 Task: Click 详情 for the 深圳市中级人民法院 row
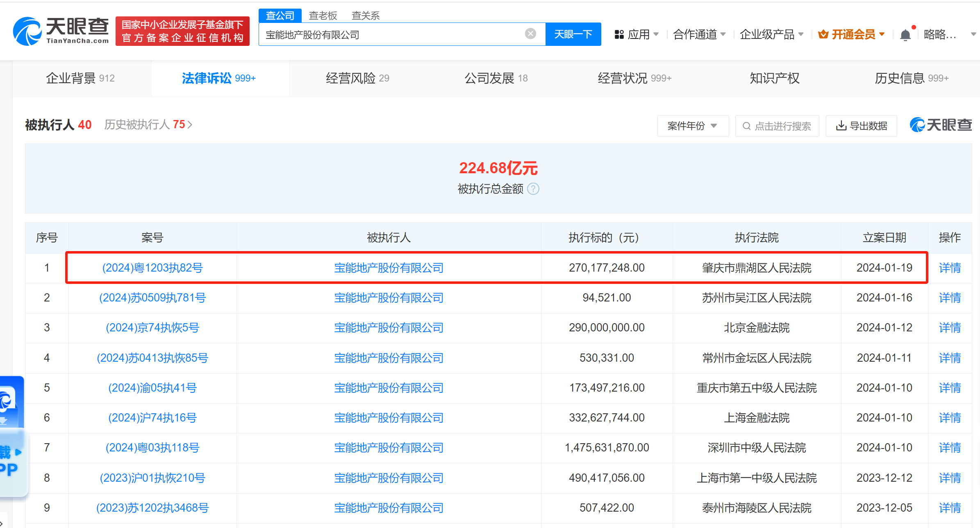pos(950,448)
